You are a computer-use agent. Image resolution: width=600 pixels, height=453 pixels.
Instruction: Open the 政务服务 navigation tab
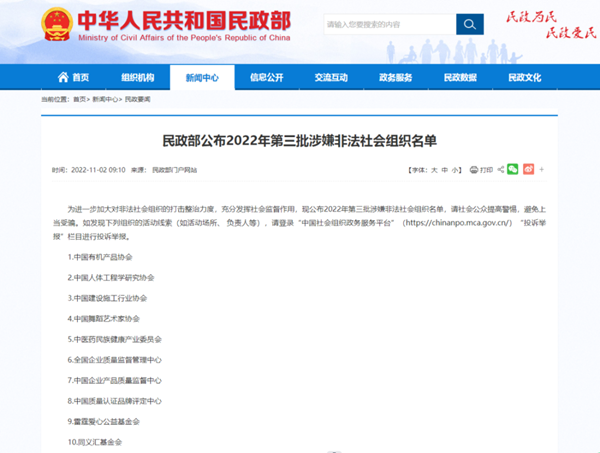click(x=395, y=78)
